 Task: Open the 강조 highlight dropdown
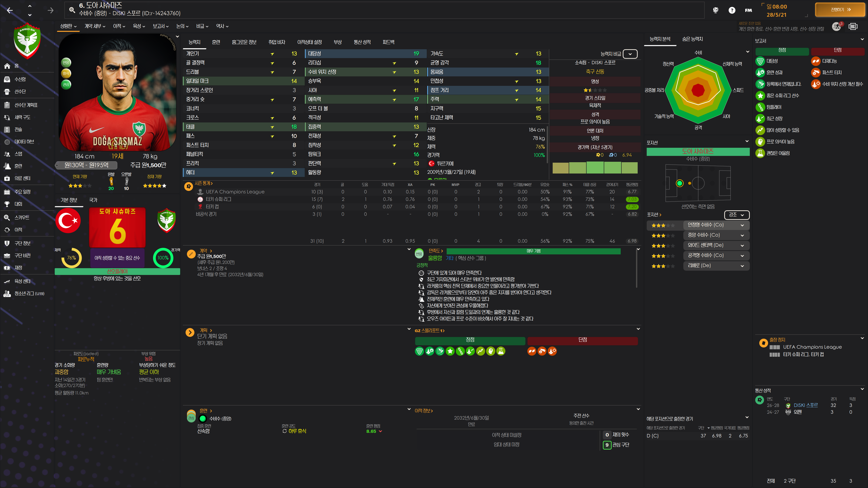point(736,215)
